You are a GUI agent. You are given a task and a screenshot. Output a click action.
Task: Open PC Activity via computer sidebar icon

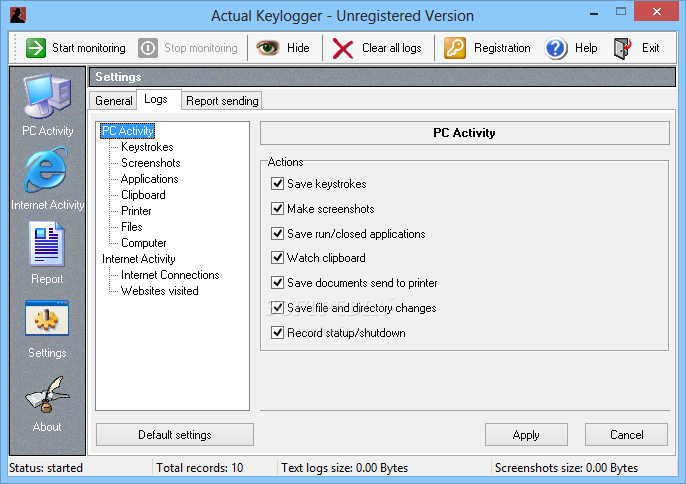pos(47,97)
